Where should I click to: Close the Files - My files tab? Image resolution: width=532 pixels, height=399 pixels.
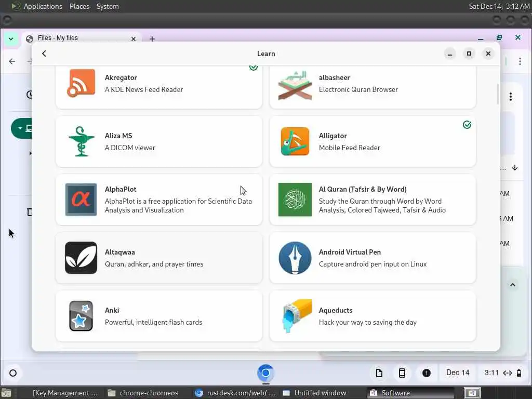[134, 39]
